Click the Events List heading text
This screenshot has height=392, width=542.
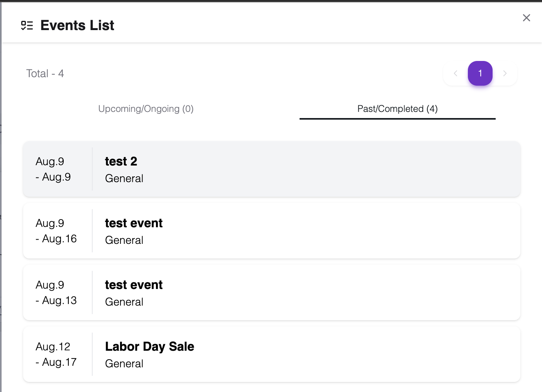[x=77, y=25]
